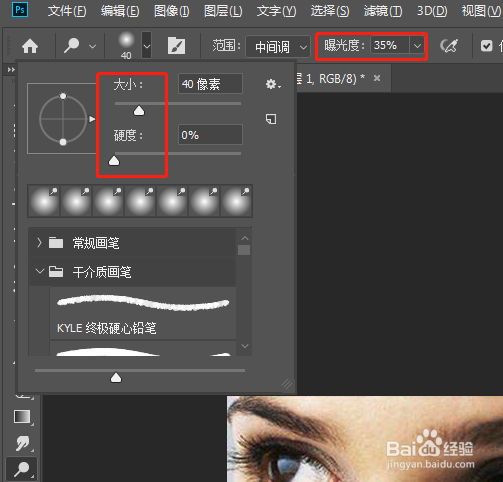Open the Dodge tool preset dropdown arrow
This screenshot has width=503, height=482.
(92, 46)
